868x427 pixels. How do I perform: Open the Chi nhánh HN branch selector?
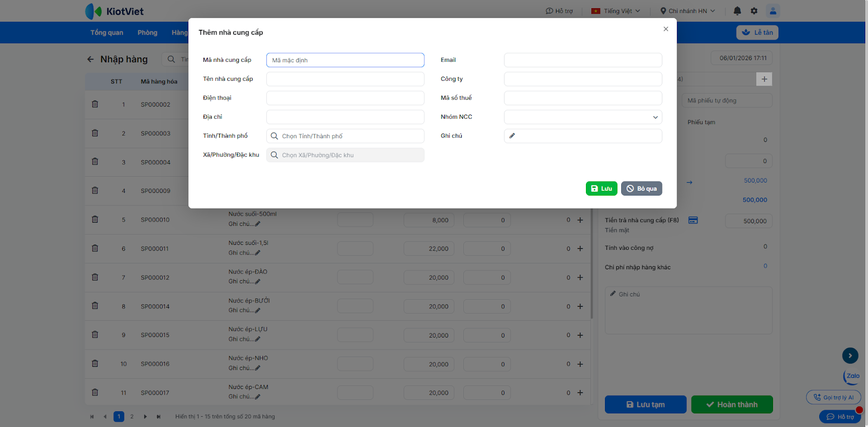(x=687, y=11)
